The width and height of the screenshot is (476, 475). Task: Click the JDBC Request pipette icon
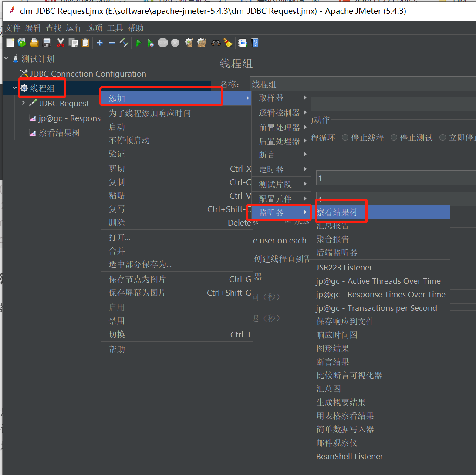coord(33,103)
